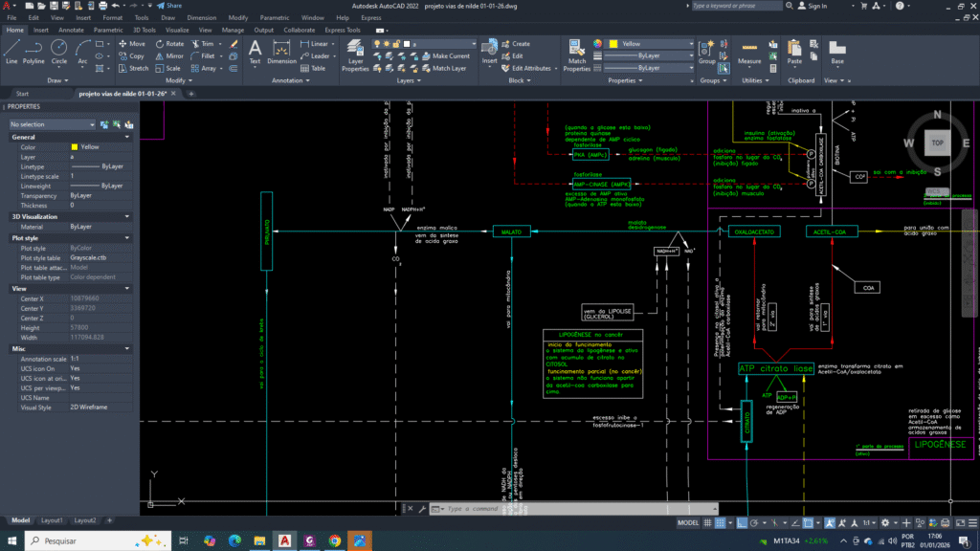The height and width of the screenshot is (551, 980).
Task: Activate the Polyline tool
Action: (x=33, y=50)
